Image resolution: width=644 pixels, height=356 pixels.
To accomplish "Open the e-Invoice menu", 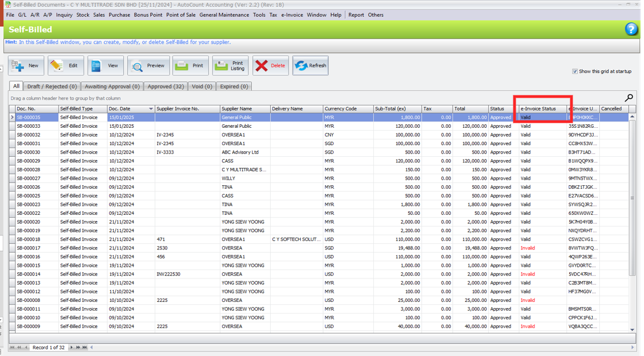I will pos(292,15).
